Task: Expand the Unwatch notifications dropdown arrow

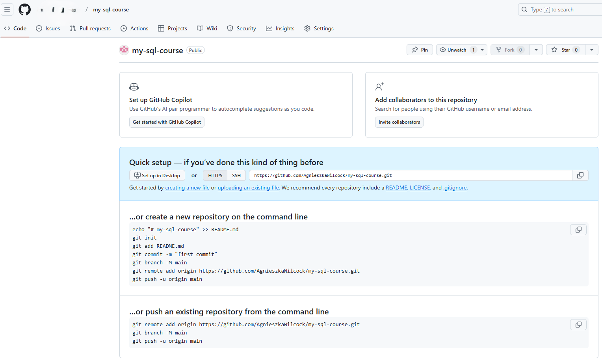Action: click(x=482, y=50)
